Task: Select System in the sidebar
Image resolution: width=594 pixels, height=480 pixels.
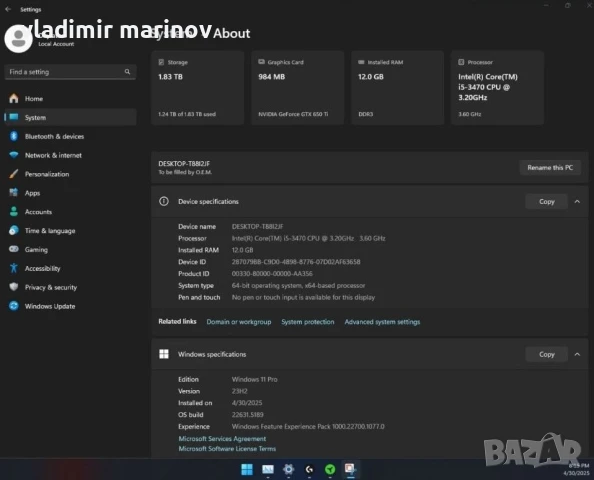Action: 70,117
